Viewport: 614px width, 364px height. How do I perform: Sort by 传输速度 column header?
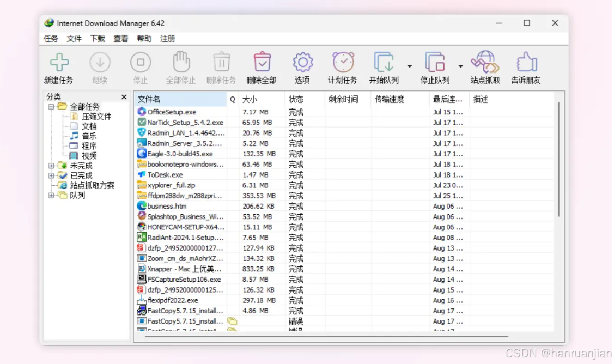click(400, 100)
